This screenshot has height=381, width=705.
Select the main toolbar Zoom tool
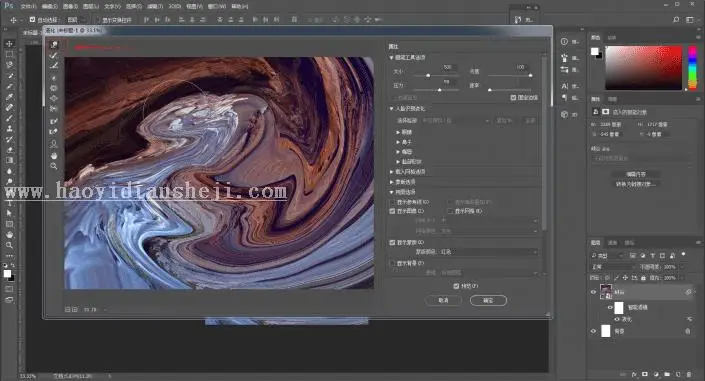click(9, 245)
